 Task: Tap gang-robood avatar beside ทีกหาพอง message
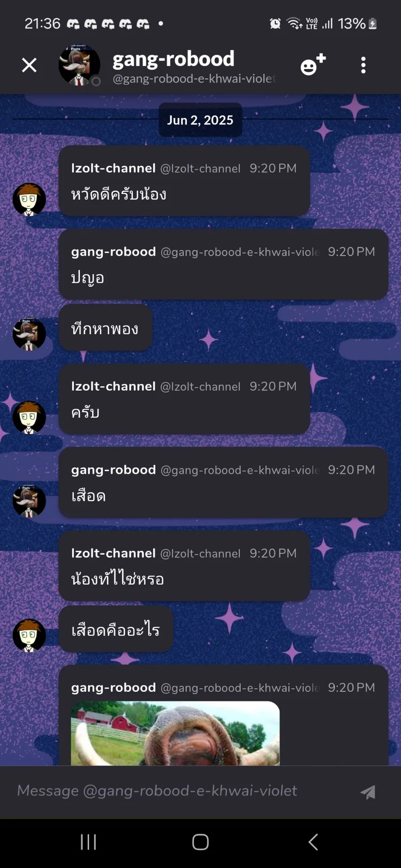29,334
